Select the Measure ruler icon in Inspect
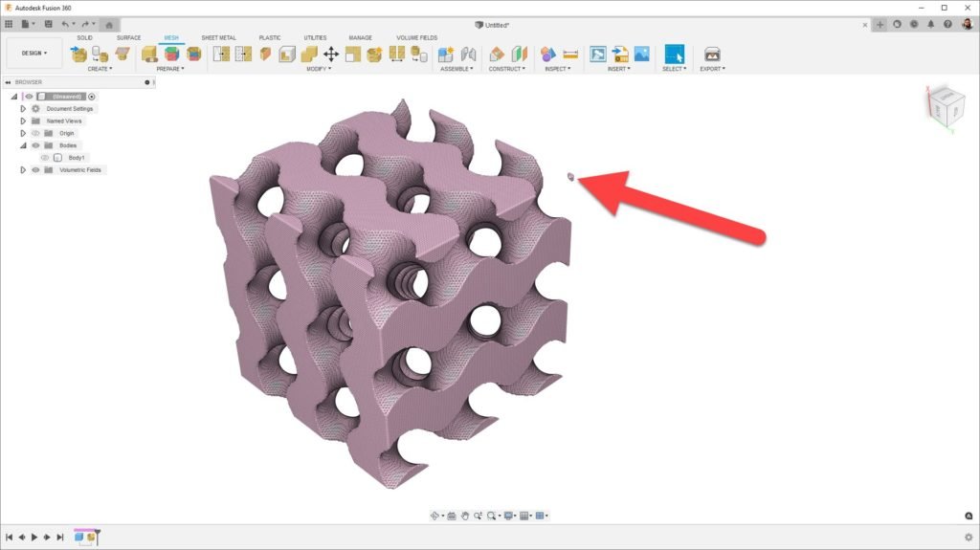Image resolution: width=980 pixels, height=550 pixels. [570, 54]
